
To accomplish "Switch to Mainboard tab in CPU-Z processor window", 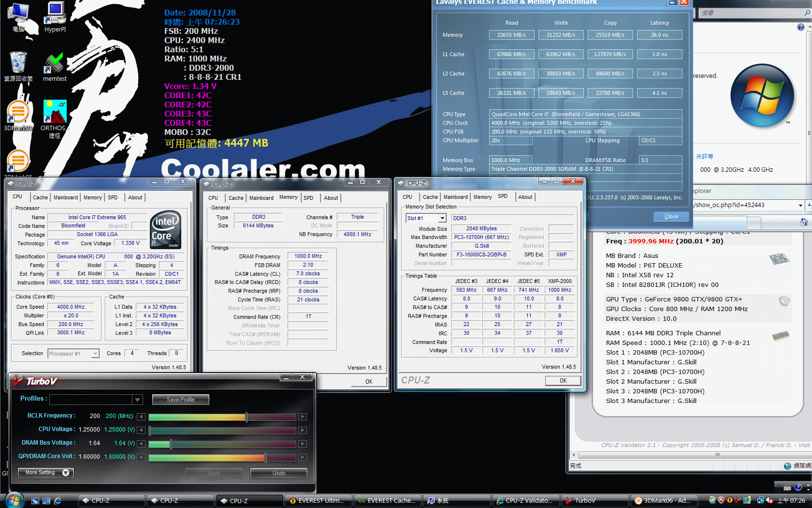I will (66, 197).
